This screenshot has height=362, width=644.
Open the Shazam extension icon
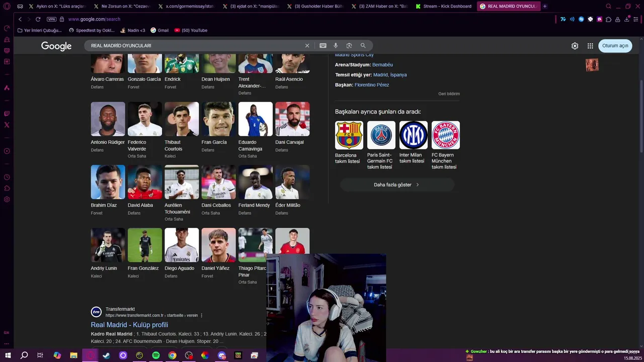click(581, 19)
